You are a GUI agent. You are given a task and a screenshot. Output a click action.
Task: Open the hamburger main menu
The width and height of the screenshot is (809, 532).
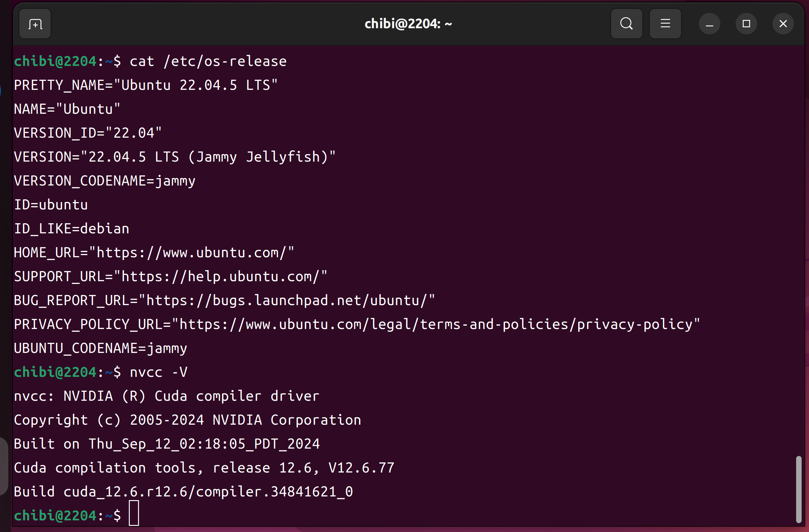tap(665, 24)
